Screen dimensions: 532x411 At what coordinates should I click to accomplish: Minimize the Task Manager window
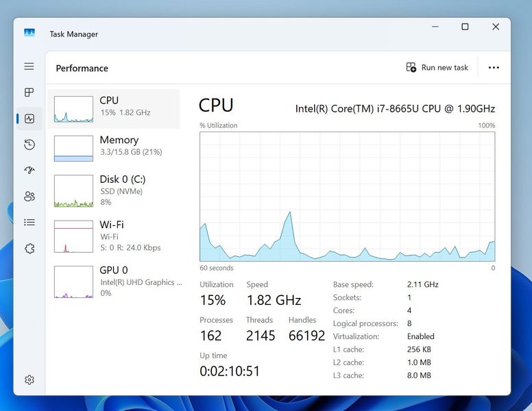pos(435,27)
